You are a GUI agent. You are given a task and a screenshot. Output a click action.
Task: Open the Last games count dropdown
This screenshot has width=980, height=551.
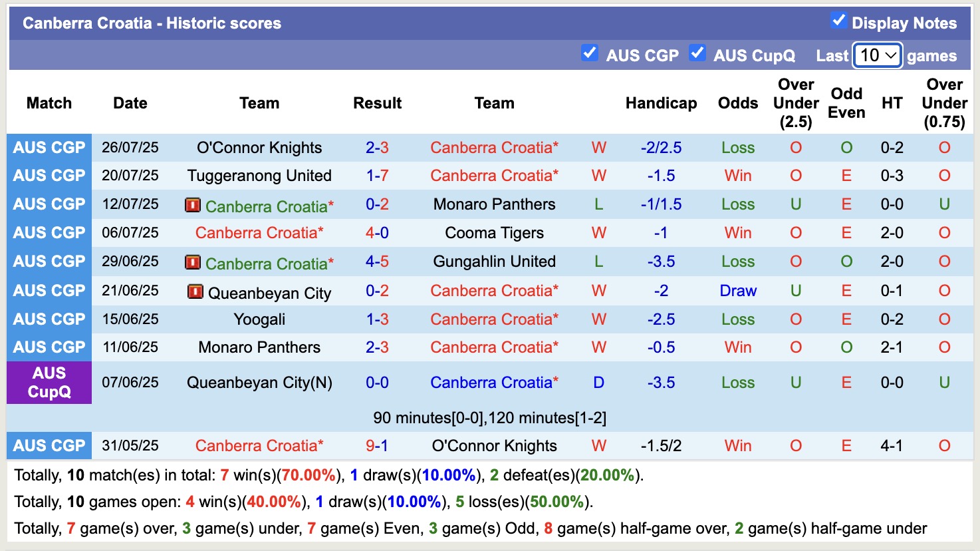[x=876, y=56]
